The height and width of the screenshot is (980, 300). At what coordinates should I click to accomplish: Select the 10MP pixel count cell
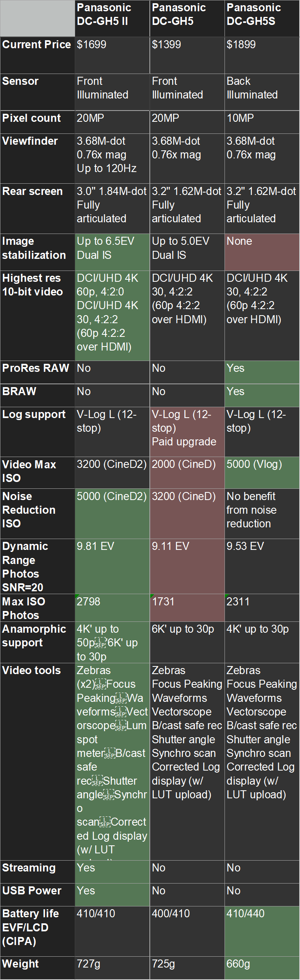(262, 122)
